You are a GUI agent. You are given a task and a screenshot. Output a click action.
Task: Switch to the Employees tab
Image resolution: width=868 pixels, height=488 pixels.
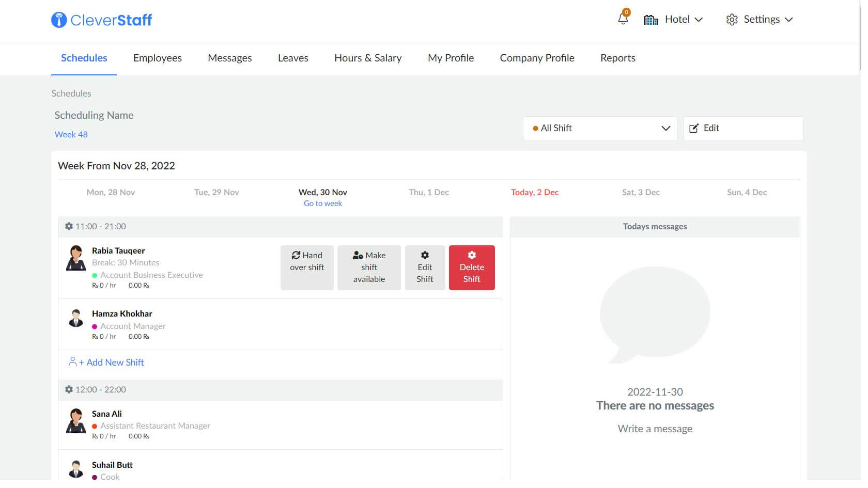(x=158, y=58)
